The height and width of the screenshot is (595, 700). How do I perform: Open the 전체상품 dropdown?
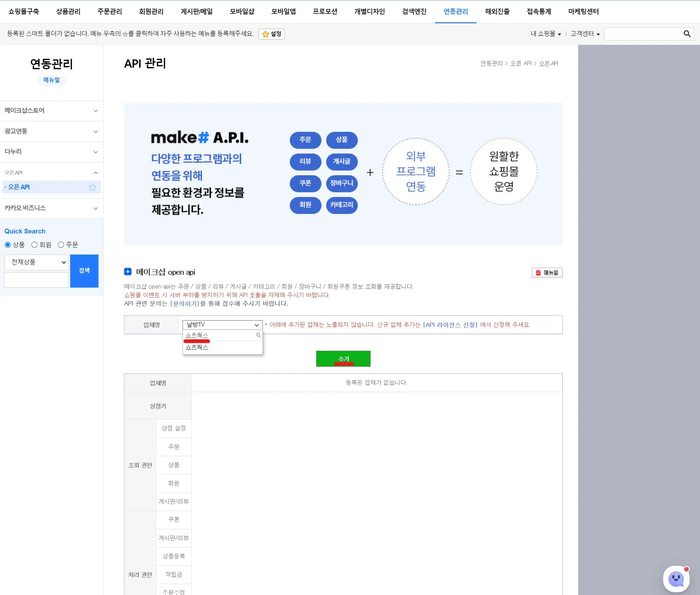point(37,262)
